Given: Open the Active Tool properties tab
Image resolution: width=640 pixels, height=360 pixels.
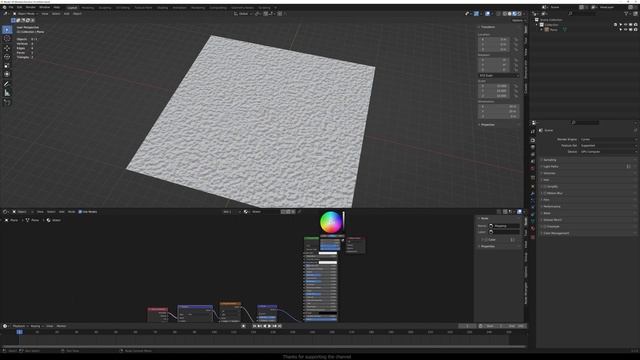Looking at the screenshot, I should (x=533, y=131).
